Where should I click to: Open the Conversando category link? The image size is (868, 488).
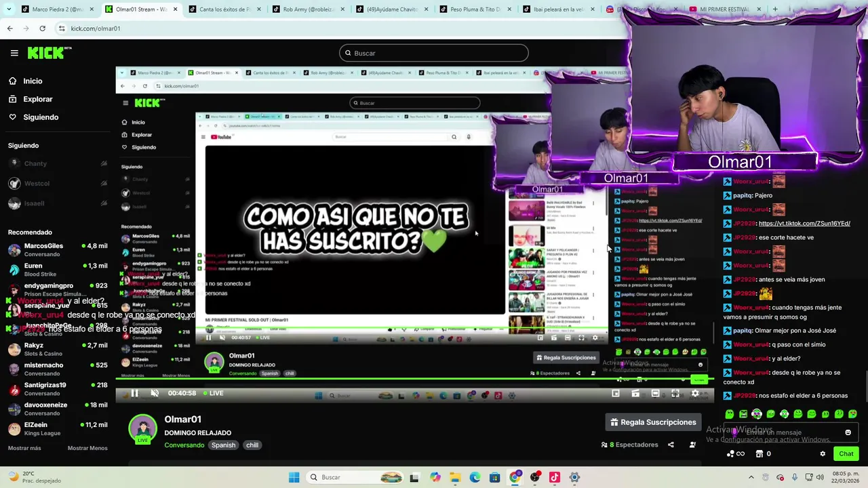pyautogui.click(x=184, y=445)
